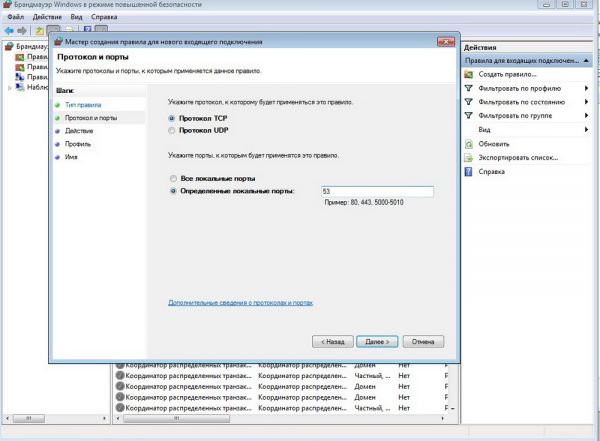
Task: Open Фильтровать по профилю submenu
Action: 527,88
